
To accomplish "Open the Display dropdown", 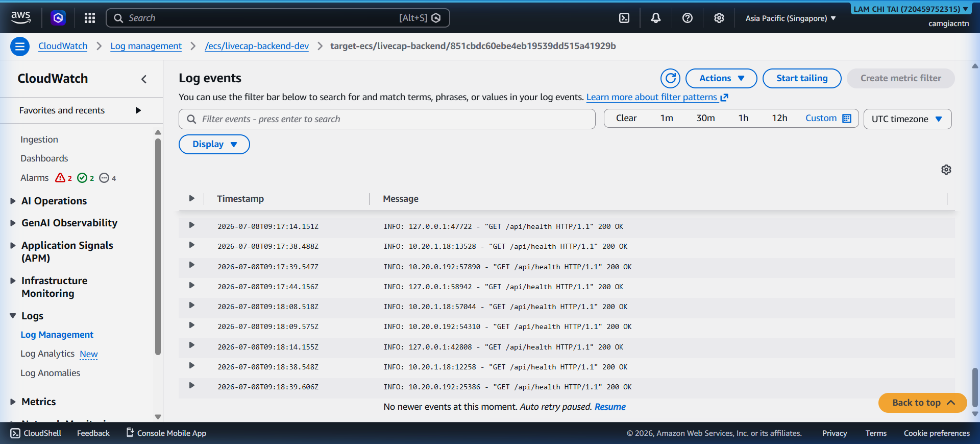I will click(x=214, y=144).
